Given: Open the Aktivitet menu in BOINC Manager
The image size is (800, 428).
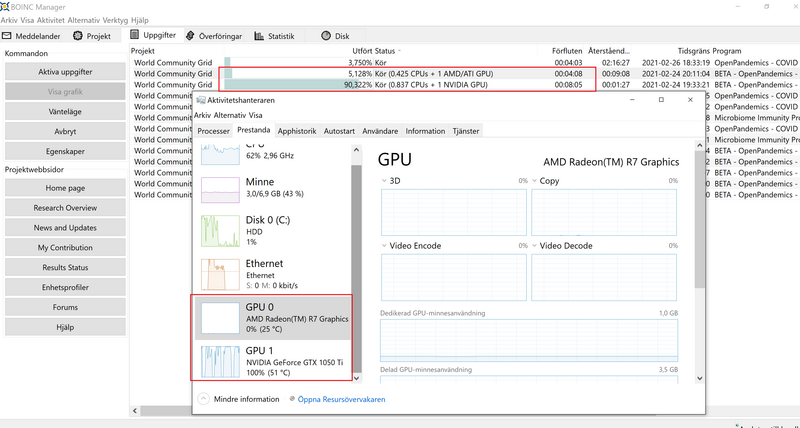Looking at the screenshot, I should pos(51,20).
